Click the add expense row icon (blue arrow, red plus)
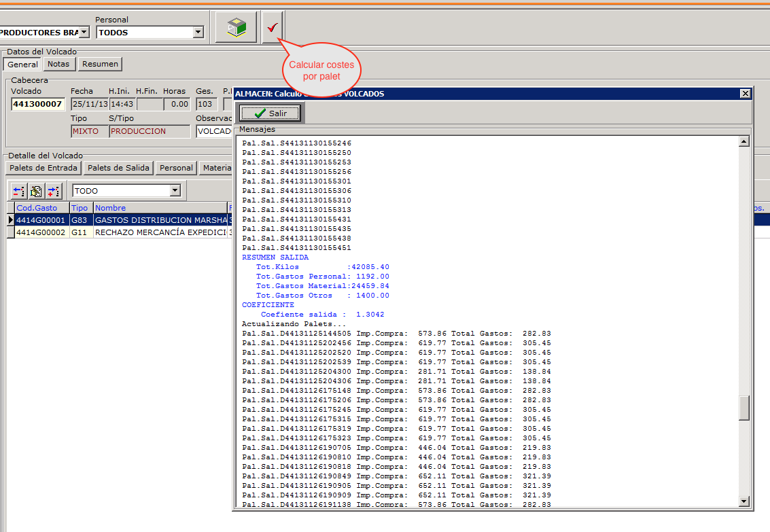The width and height of the screenshot is (770, 532). pos(54,191)
